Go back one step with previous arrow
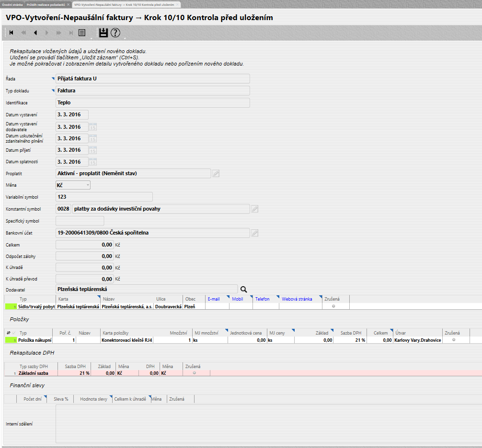This screenshot has height=448, width=482. pos(35,33)
